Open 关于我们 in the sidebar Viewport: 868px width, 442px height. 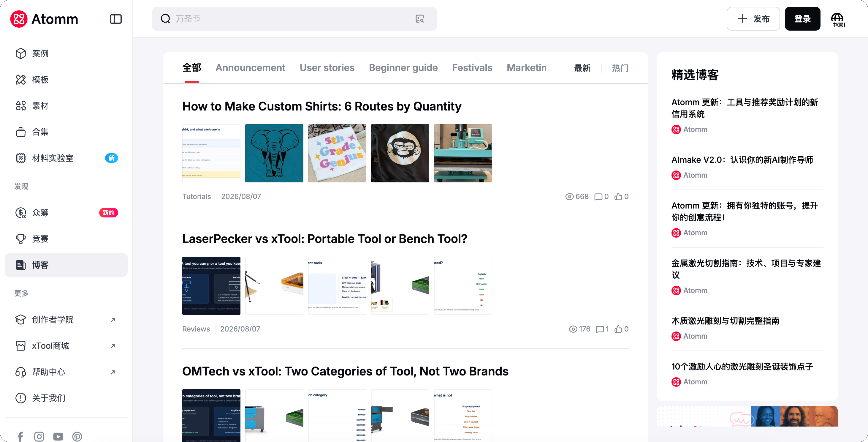point(66,398)
